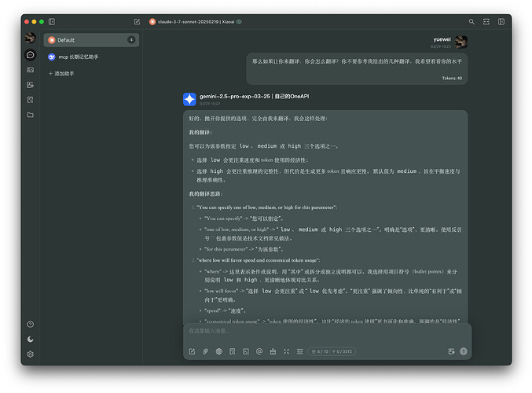Image resolution: width=532 pixels, height=393 pixels.
Task: Open the image gallery icon in the sidebar
Action: pyautogui.click(x=30, y=70)
